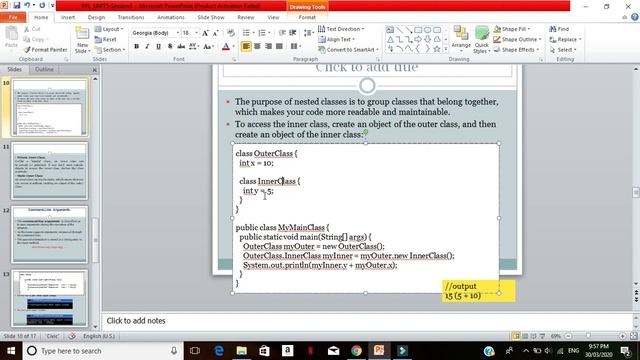Viewport: 640px width, 360px height.
Task: Select the Text Box shape tool
Action: (390, 30)
